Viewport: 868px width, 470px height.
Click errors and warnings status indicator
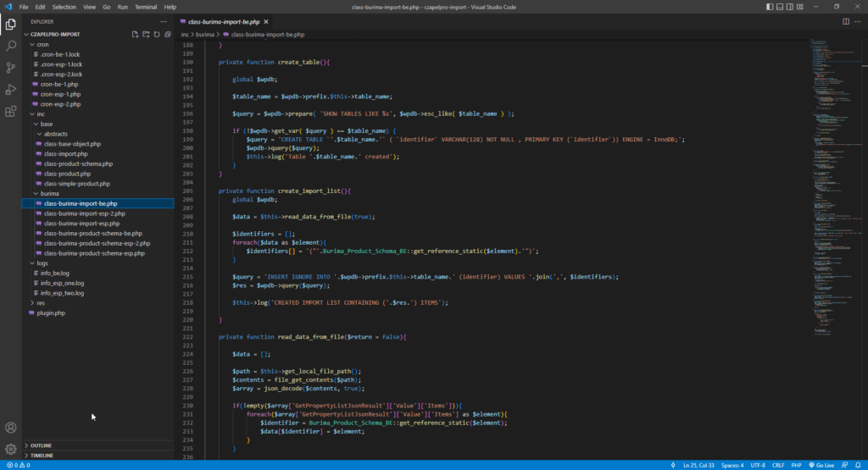coord(19,465)
